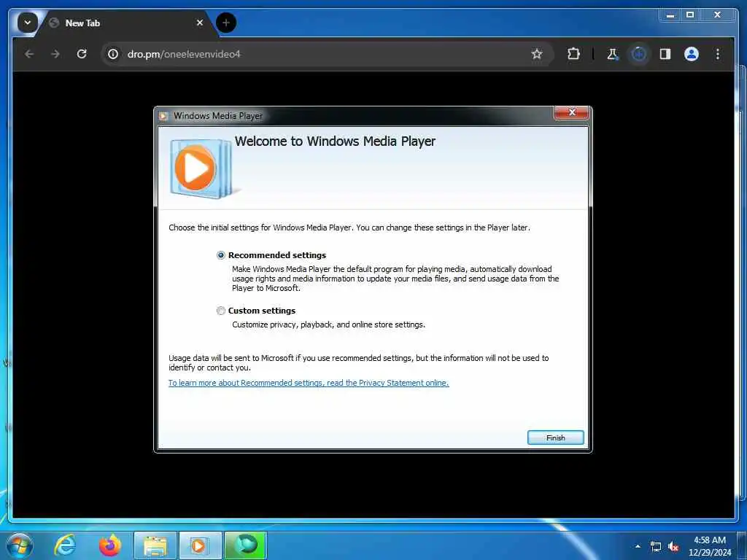Close the New Tab tab

coord(200,23)
